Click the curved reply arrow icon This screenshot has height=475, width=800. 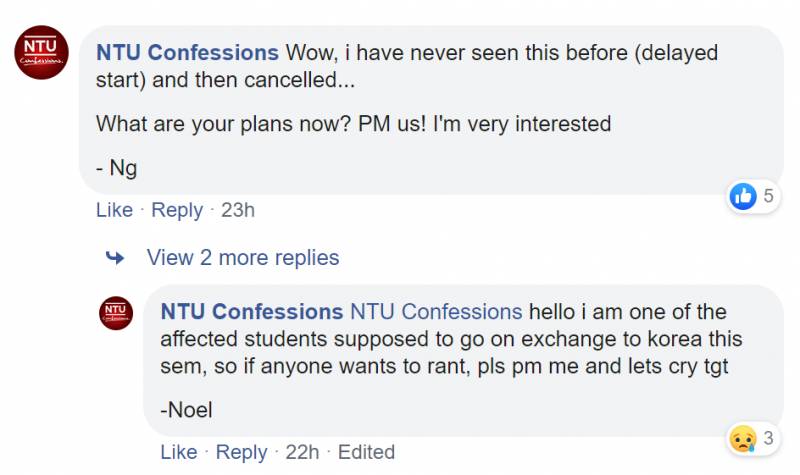tap(115, 258)
